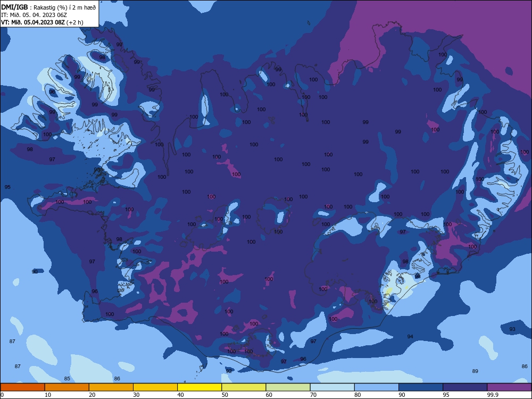
Task: Click the legend tick label '60'
Action: pos(269,395)
